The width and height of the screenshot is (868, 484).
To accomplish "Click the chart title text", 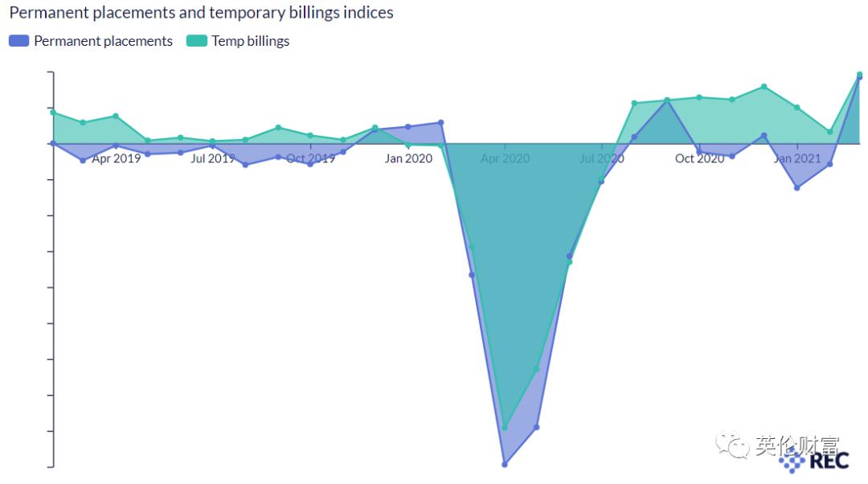I will [202, 13].
